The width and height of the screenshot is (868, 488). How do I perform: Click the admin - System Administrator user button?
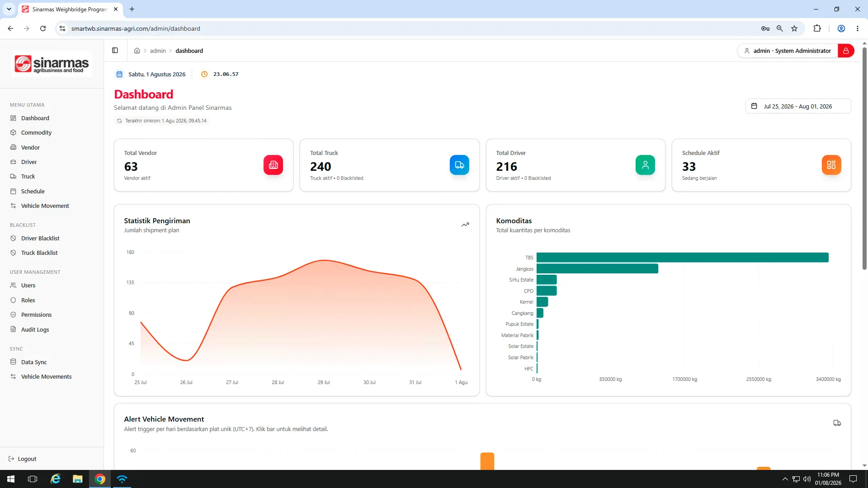(x=788, y=51)
